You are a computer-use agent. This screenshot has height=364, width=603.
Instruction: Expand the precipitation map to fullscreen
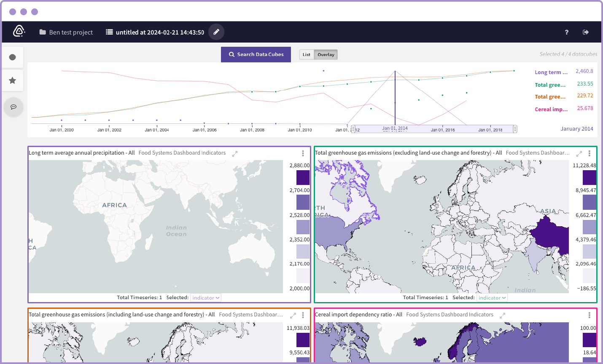(235, 153)
